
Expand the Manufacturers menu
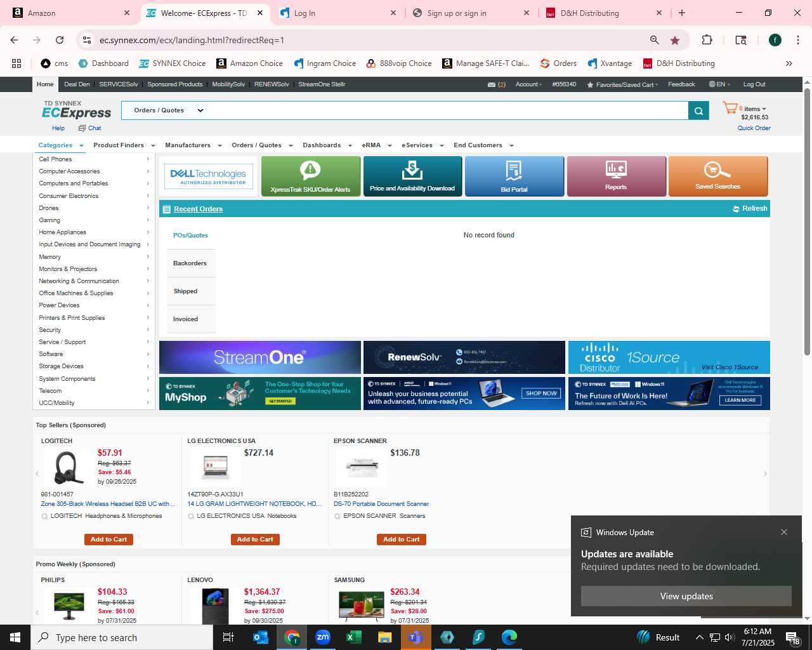(x=193, y=145)
